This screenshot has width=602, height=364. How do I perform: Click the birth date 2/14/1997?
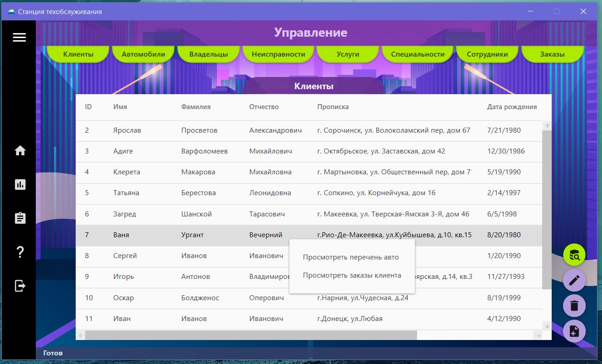504,193
